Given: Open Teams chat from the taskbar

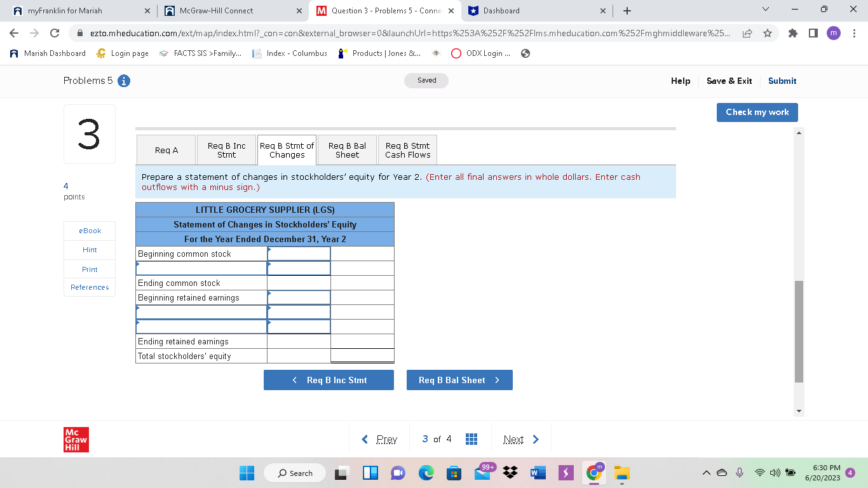Looking at the screenshot, I should click(398, 473).
